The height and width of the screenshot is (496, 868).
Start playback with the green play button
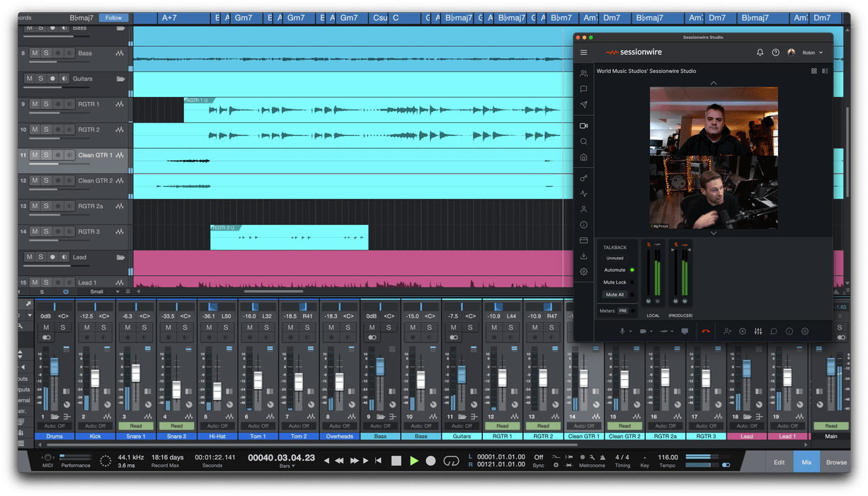[x=414, y=460]
